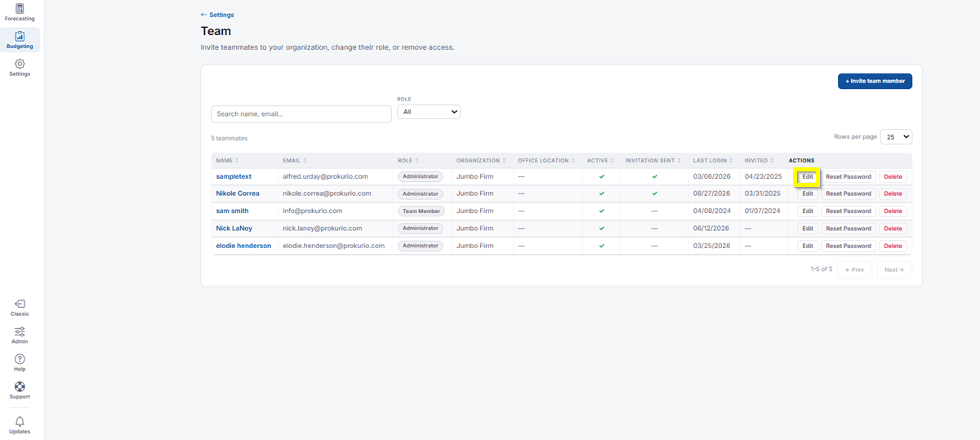980x440 pixels.
Task: Open the Support lifebuoy icon
Action: (20, 391)
